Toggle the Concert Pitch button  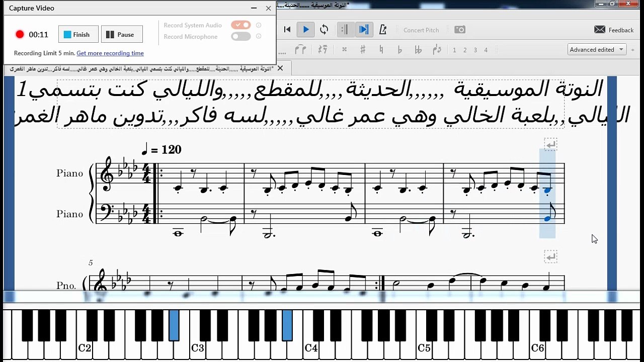pyautogui.click(x=421, y=30)
